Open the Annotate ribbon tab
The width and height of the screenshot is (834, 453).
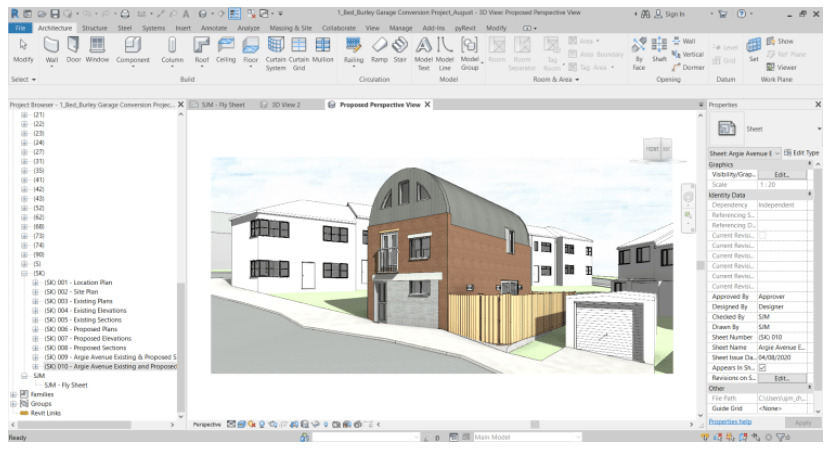pyautogui.click(x=214, y=28)
